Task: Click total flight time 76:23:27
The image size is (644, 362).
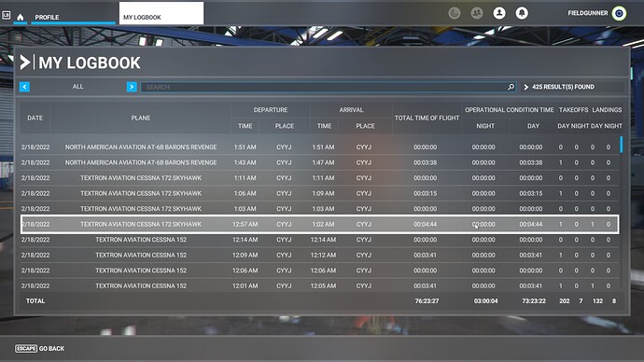Action: [427, 300]
